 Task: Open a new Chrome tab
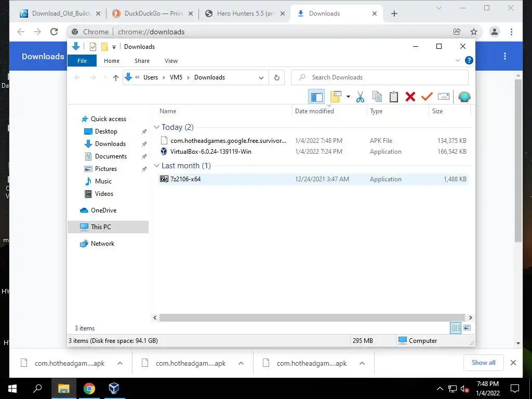coord(394,14)
